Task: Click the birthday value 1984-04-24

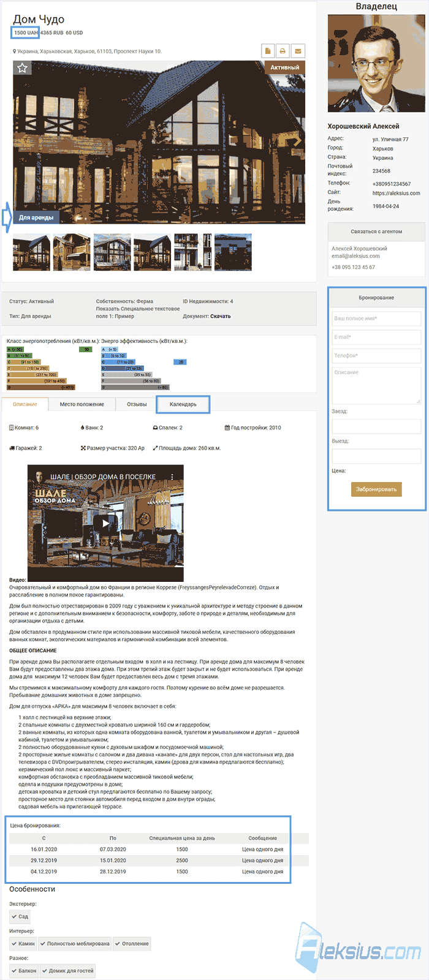Action: [385, 206]
